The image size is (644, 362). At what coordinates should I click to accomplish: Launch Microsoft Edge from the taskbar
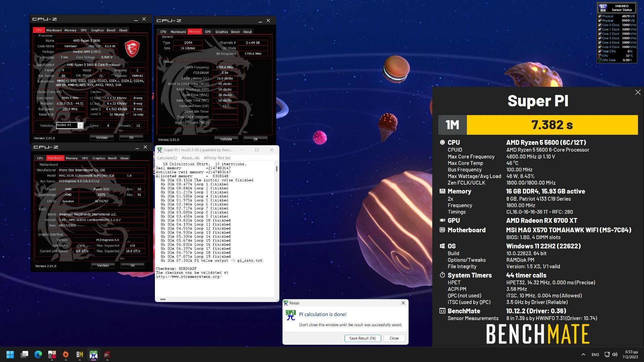38,354
